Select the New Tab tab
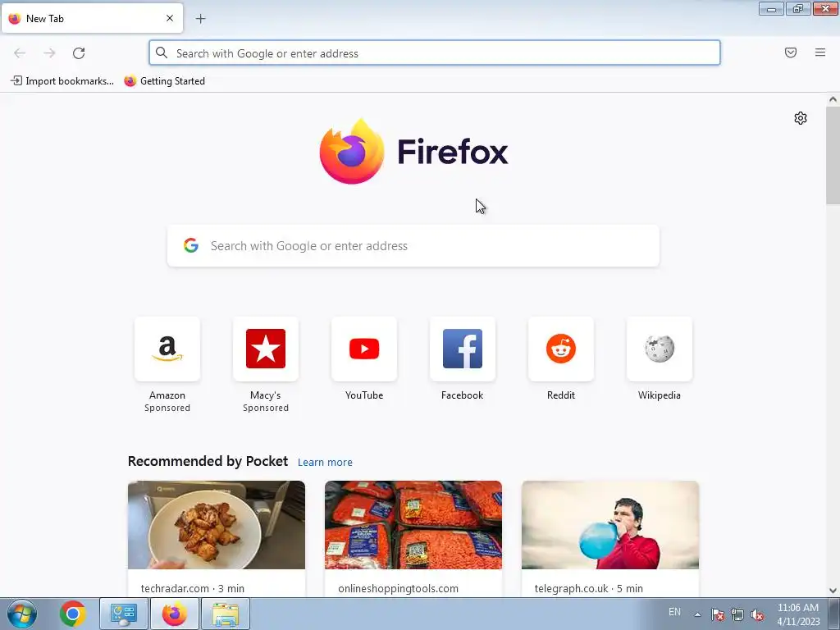The height and width of the screenshot is (630, 840). (92, 18)
